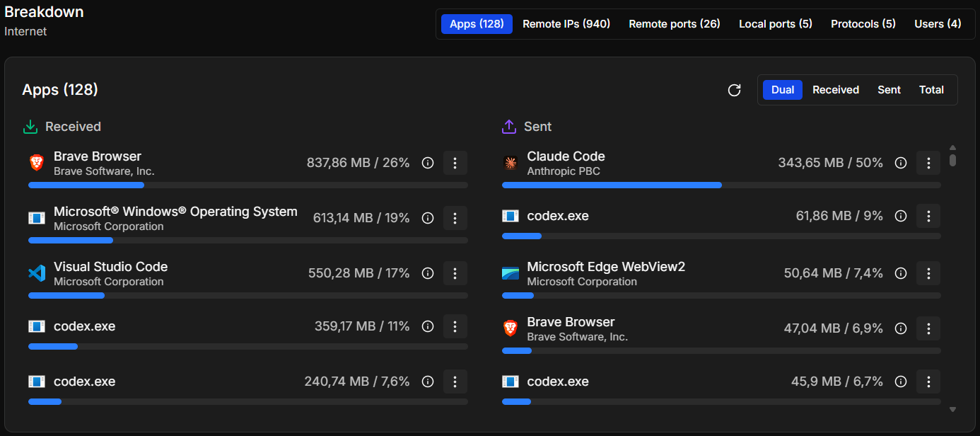This screenshot has height=436, width=980.
Task: Open info for Visual Studio Code row
Action: pos(428,273)
